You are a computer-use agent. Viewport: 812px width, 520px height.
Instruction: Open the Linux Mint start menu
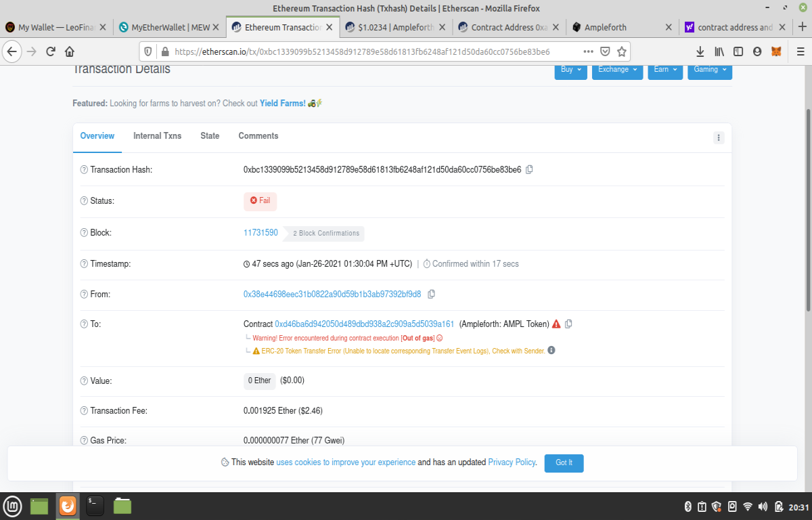(13, 506)
